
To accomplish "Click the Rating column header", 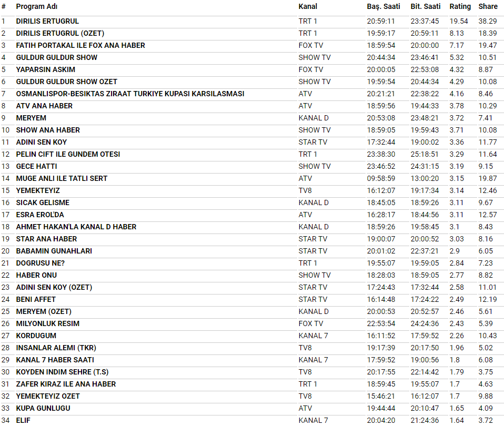I will coord(460,6).
